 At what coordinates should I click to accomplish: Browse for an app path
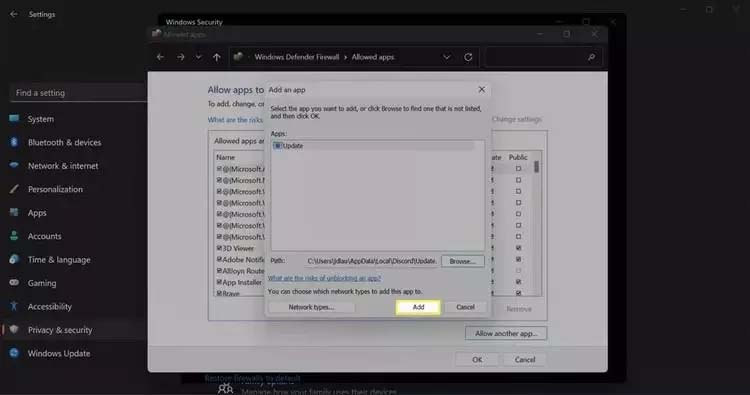pyautogui.click(x=463, y=261)
